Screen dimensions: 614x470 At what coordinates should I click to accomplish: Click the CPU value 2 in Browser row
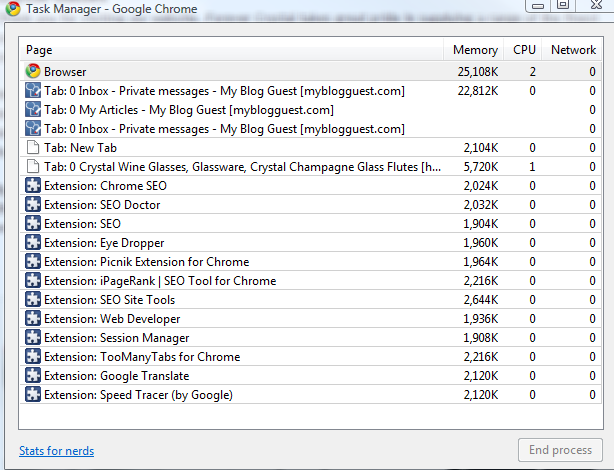(533, 72)
